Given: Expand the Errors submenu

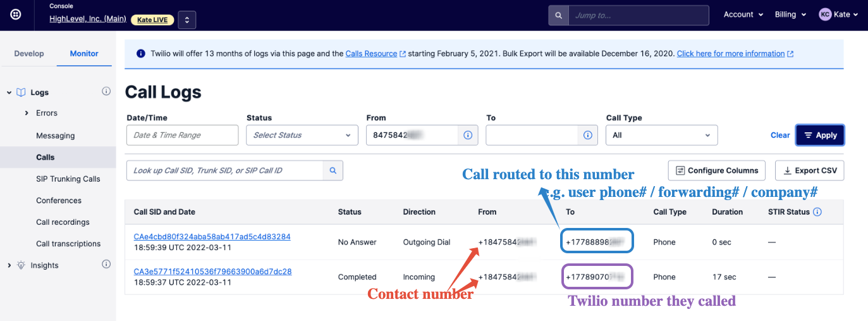Looking at the screenshot, I should [27, 113].
